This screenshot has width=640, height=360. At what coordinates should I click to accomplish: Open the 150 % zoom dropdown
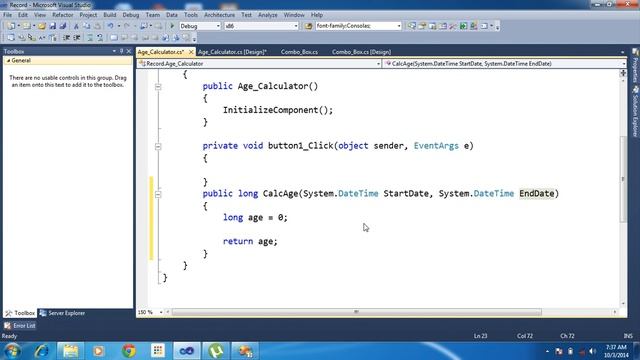click(161, 312)
